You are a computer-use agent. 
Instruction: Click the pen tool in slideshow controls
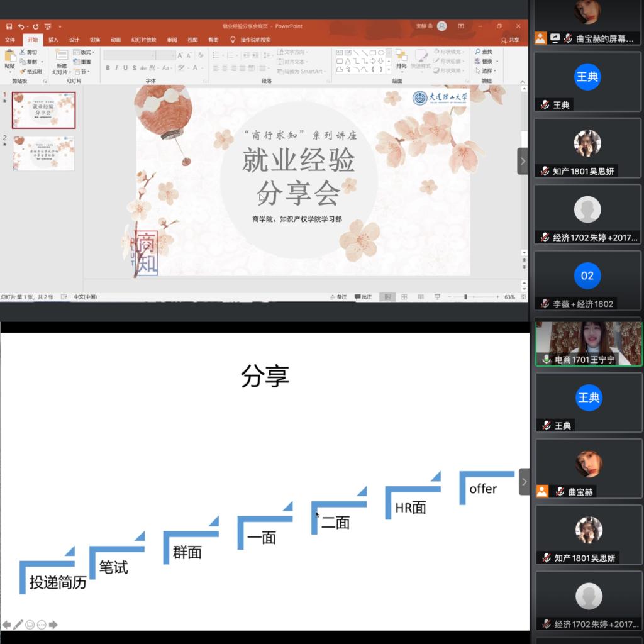point(18,625)
